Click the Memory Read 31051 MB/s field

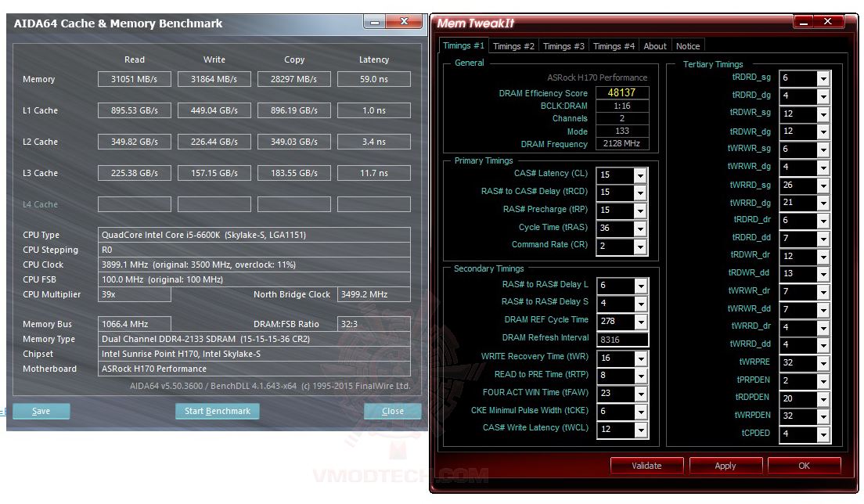pyautogui.click(x=135, y=79)
